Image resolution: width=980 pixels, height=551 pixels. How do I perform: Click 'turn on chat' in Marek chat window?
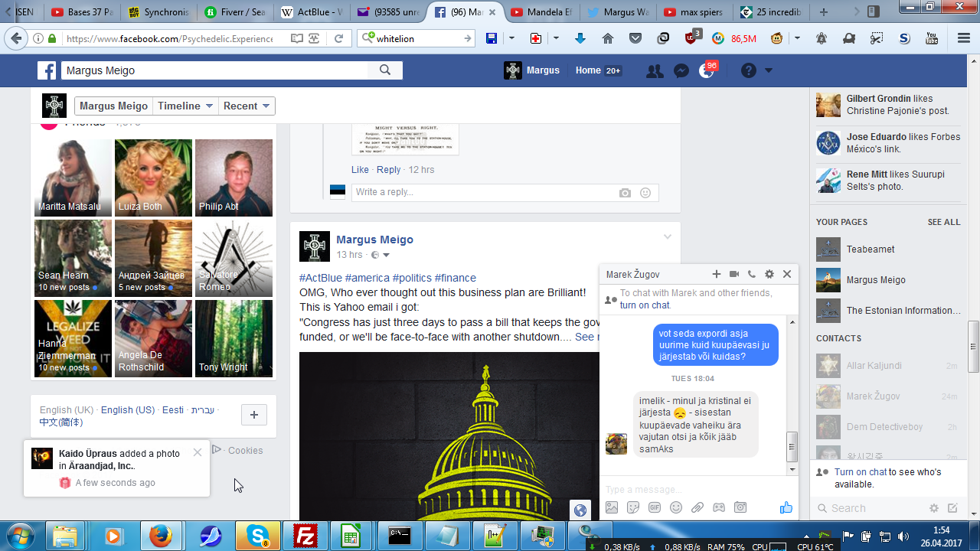(645, 305)
